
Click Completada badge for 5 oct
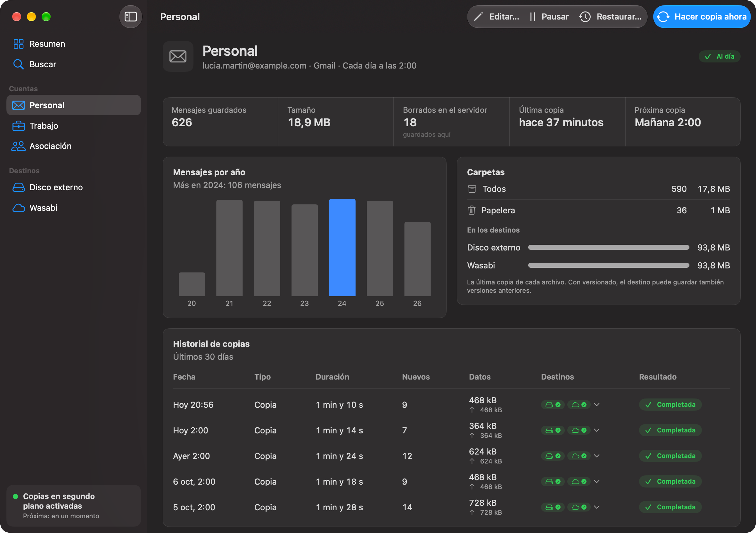click(x=670, y=507)
